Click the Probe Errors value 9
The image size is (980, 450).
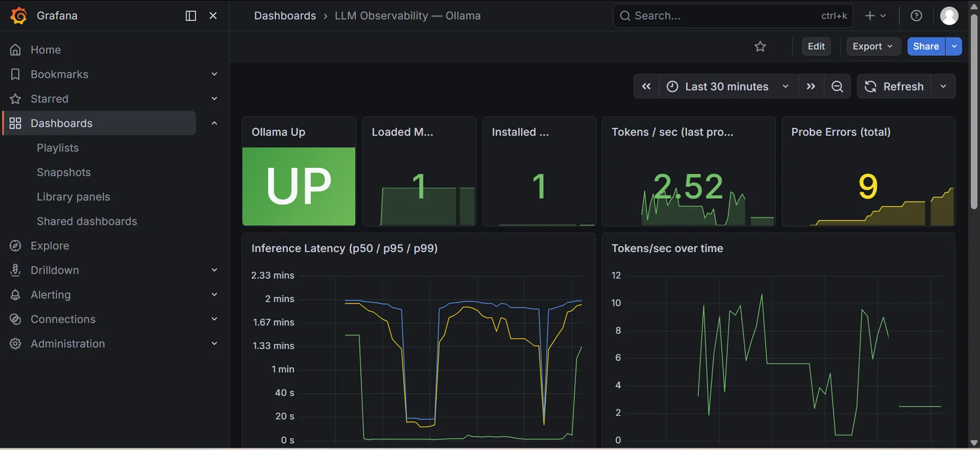[x=868, y=186]
